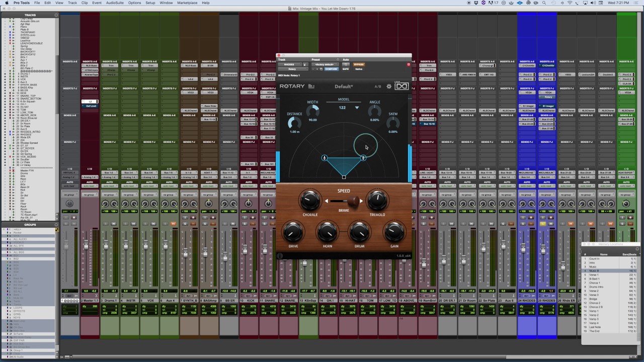Screen dimensions: 644x362
Task: Click the Tremolo knob in Rotary
Action: coord(377,201)
